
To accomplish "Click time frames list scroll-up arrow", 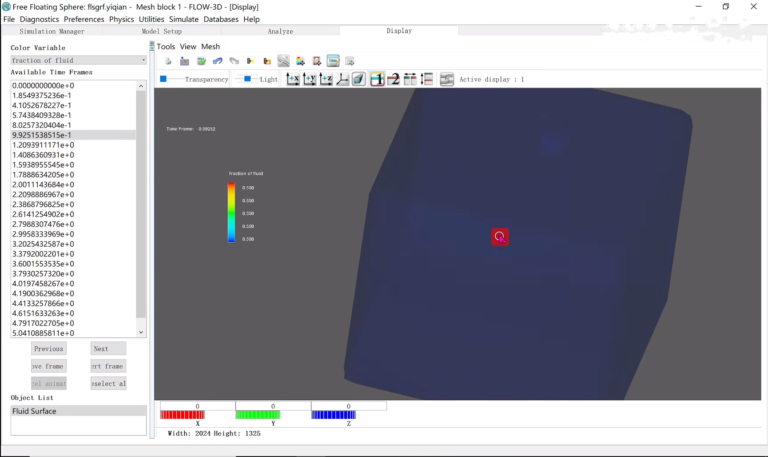I will (141, 86).
